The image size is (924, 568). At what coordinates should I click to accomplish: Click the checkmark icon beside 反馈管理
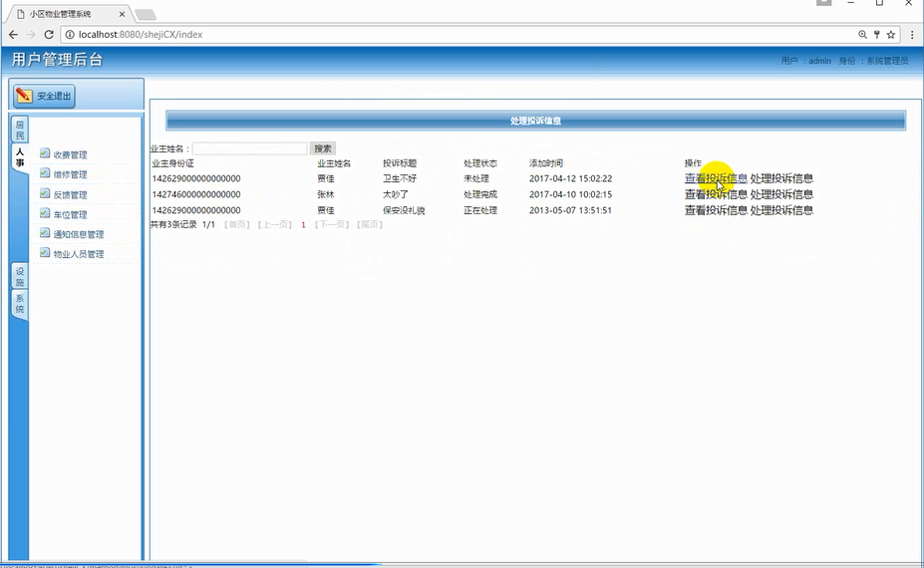point(45,193)
